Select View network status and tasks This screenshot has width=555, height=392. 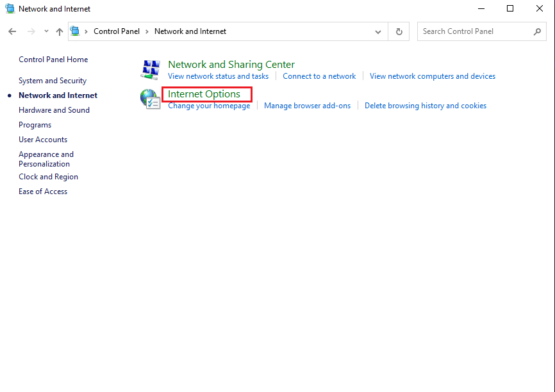(x=218, y=76)
